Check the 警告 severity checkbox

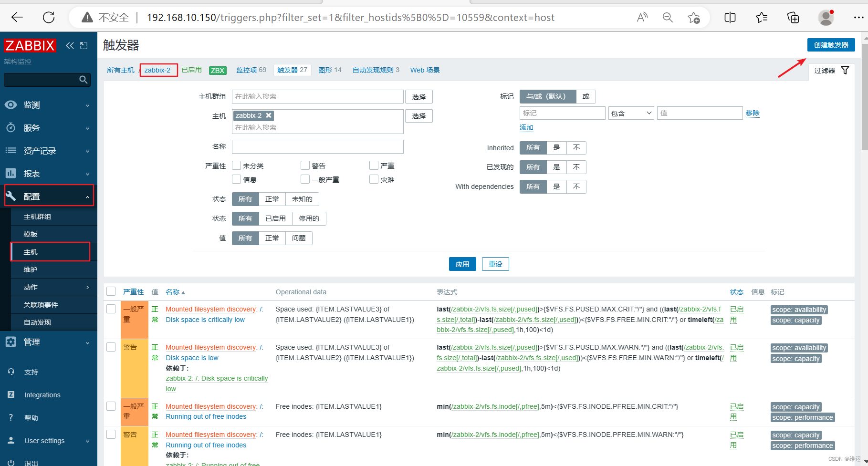point(305,166)
